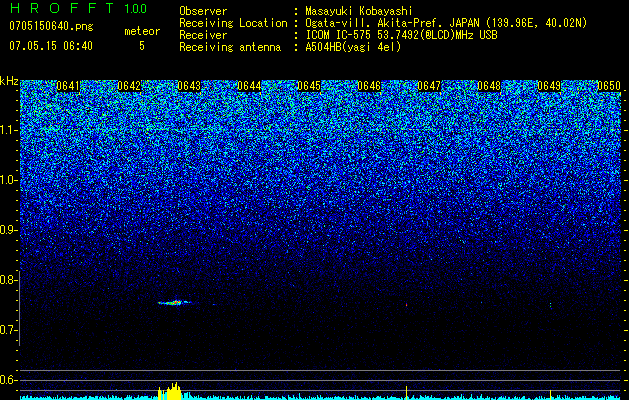629x400 pixels.
Task: Click the 0649 time marker
Action: point(549,86)
